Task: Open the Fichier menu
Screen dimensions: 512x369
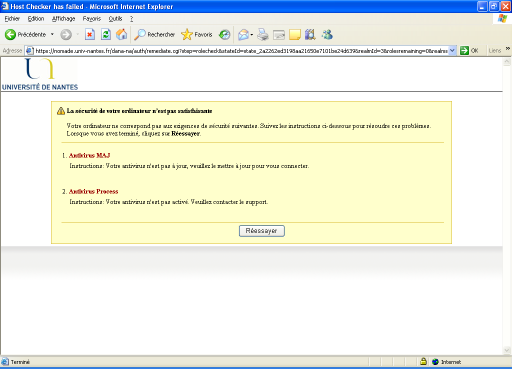Action: point(12,19)
